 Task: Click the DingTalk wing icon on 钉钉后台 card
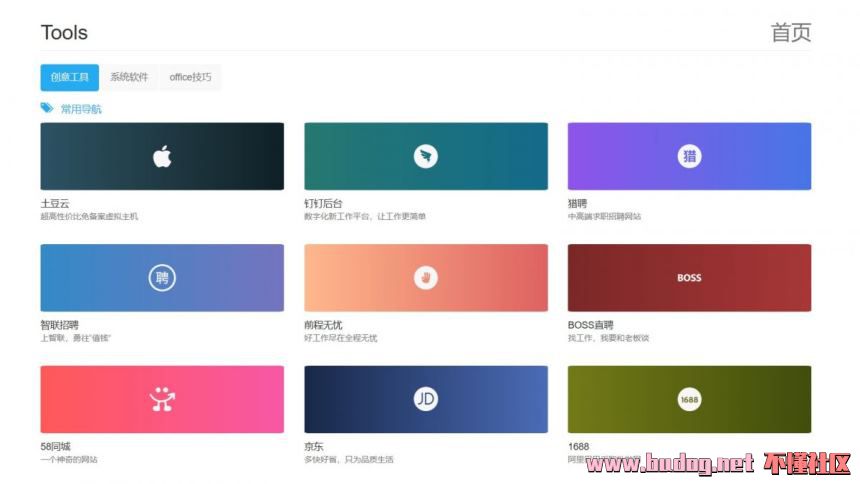(x=426, y=156)
